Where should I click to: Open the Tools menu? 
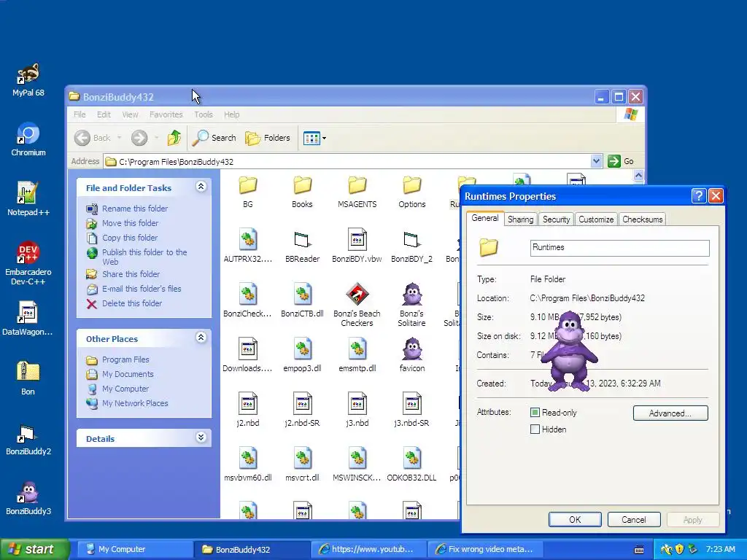click(x=203, y=114)
